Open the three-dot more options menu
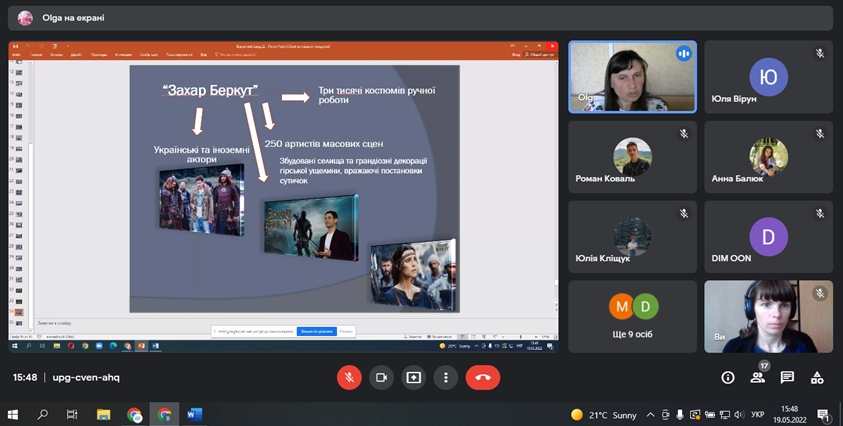This screenshot has width=843, height=426. 446,377
